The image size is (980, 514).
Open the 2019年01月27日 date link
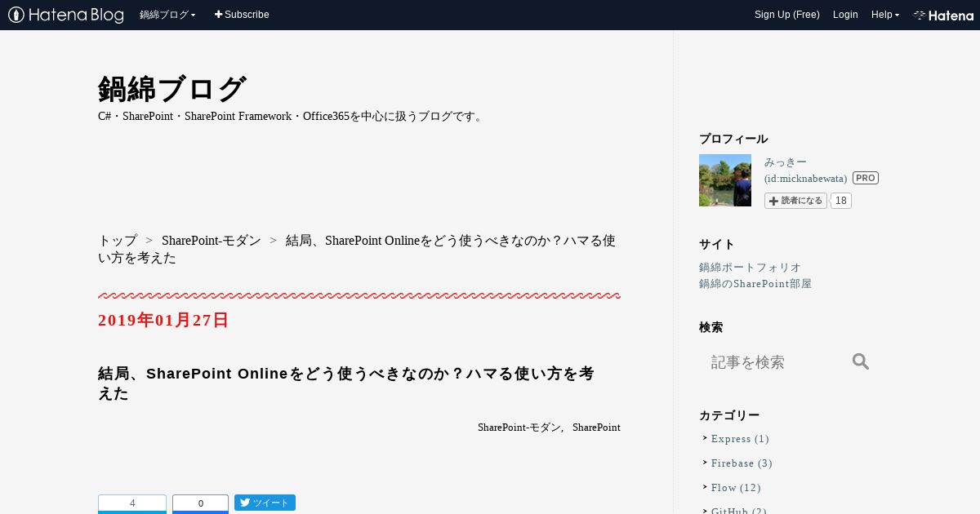click(163, 320)
